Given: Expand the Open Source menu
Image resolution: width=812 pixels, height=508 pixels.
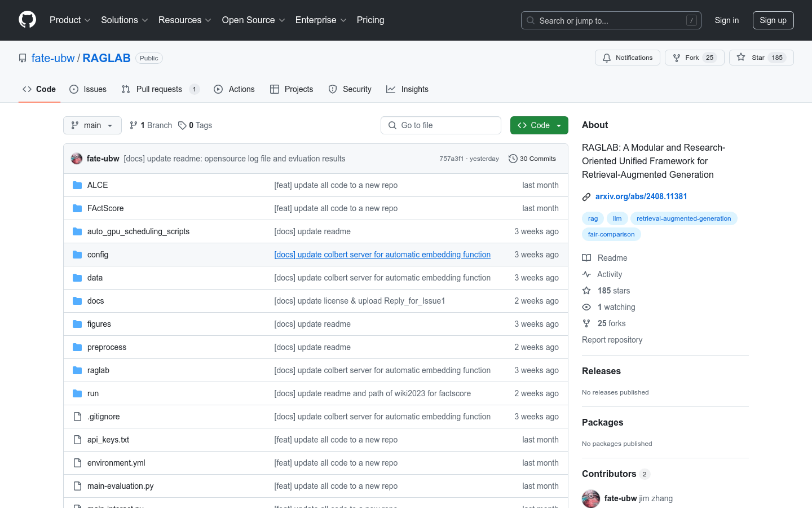Looking at the screenshot, I should [x=254, y=20].
